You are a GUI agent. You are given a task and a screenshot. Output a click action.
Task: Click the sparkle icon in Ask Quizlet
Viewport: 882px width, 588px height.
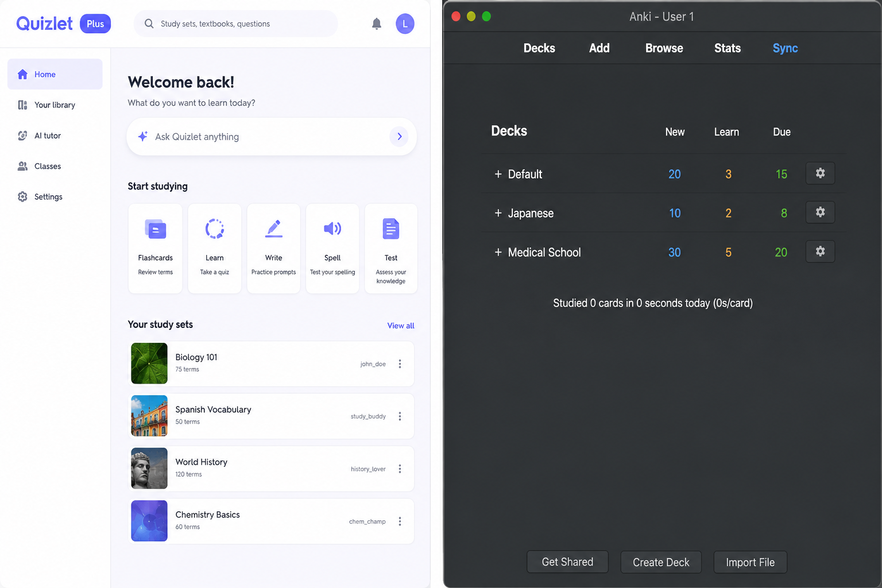(x=143, y=136)
